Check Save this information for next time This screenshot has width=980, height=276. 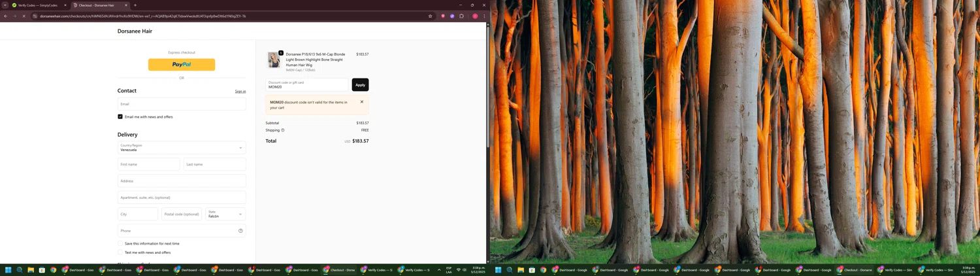click(x=120, y=243)
